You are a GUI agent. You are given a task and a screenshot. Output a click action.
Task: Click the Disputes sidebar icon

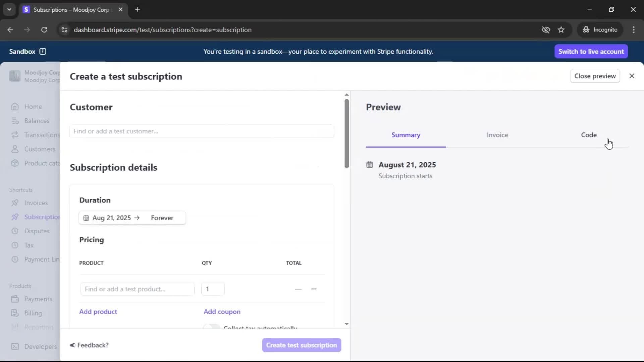click(x=15, y=231)
